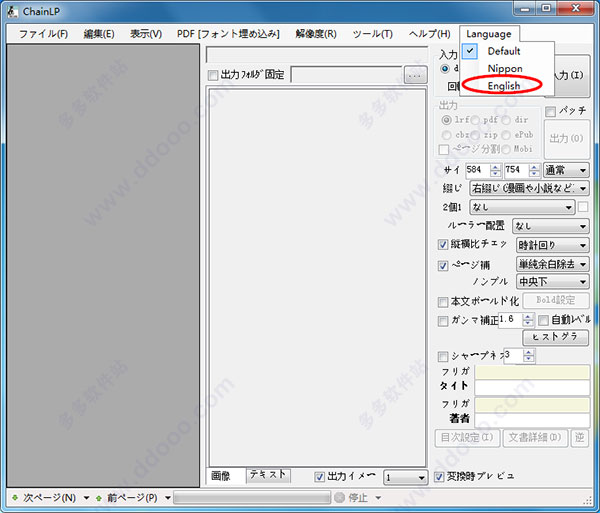
Task: Click the bottom progress bar
Action: click(x=252, y=498)
